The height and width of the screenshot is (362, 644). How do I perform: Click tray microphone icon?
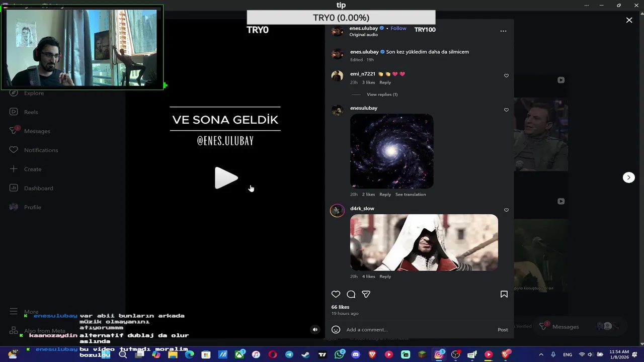(x=553, y=354)
